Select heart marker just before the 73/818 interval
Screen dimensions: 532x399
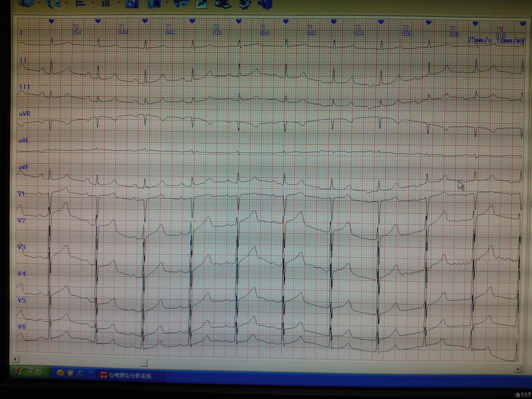click(x=475, y=23)
